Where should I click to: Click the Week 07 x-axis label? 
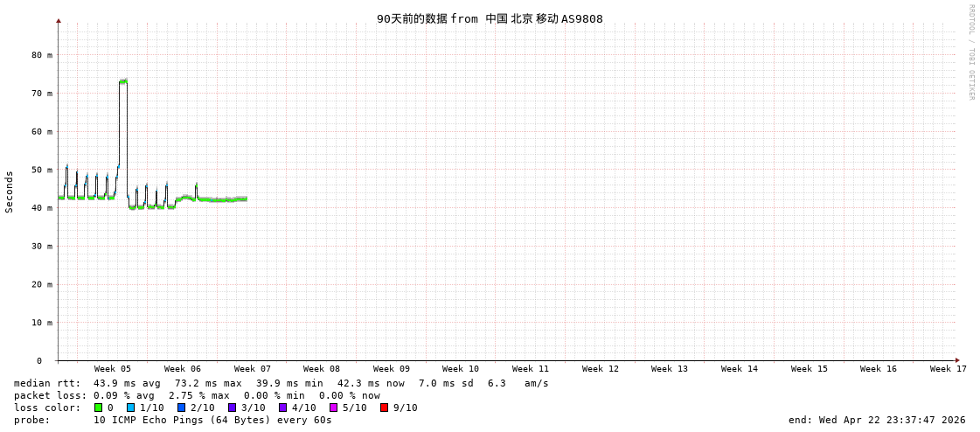pos(252,369)
